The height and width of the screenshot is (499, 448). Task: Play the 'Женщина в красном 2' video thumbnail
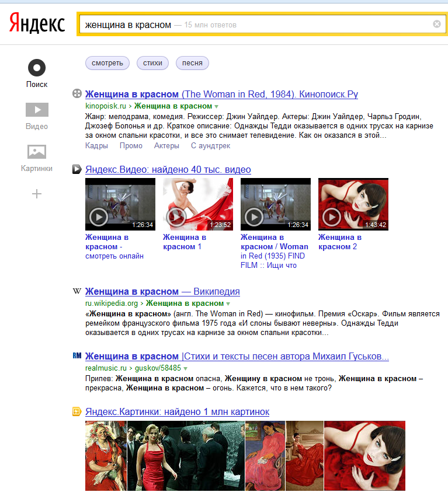click(353, 204)
